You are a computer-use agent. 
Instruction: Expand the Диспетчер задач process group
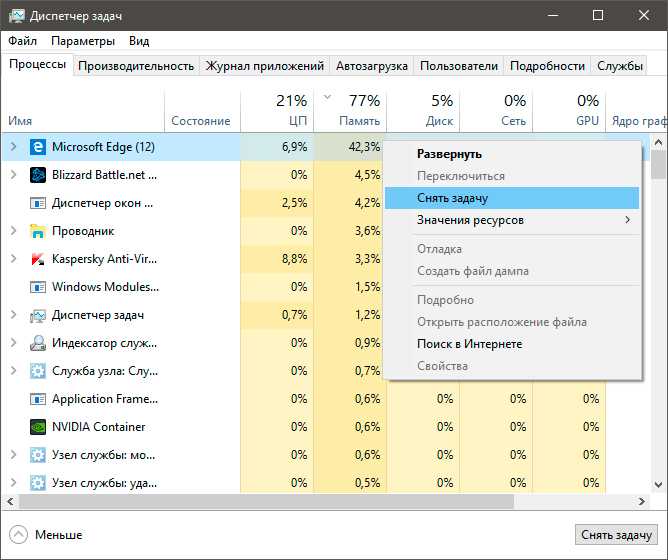(x=14, y=315)
